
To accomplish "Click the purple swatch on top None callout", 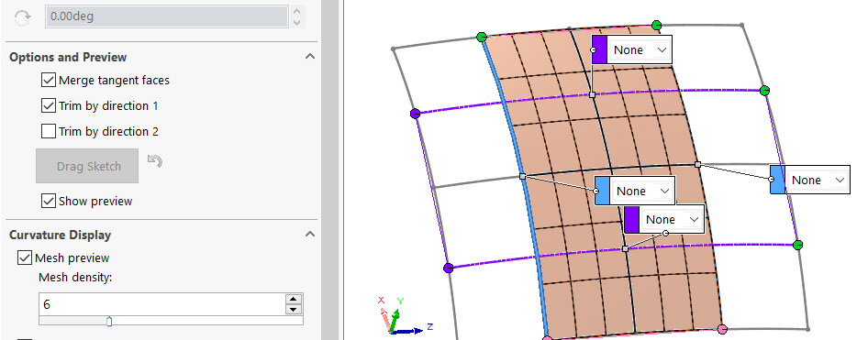I will click(x=599, y=49).
